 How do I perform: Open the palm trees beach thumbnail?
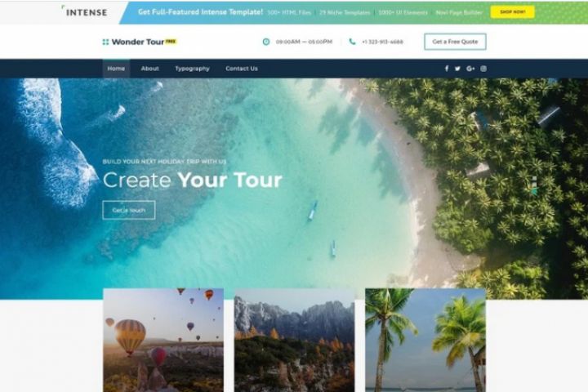pos(425,341)
